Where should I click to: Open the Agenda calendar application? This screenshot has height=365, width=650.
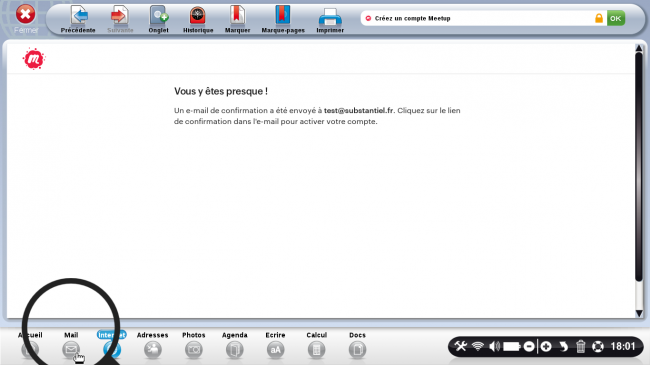click(x=235, y=346)
